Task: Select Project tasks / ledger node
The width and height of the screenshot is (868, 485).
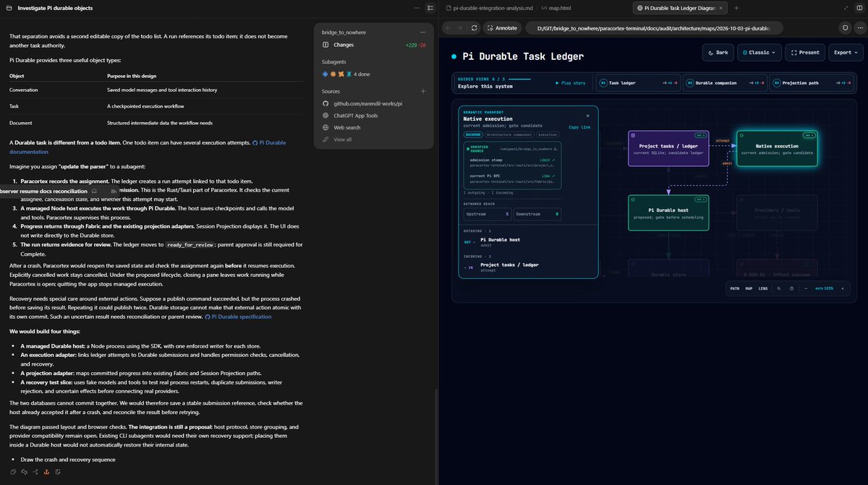Action: 668,148
